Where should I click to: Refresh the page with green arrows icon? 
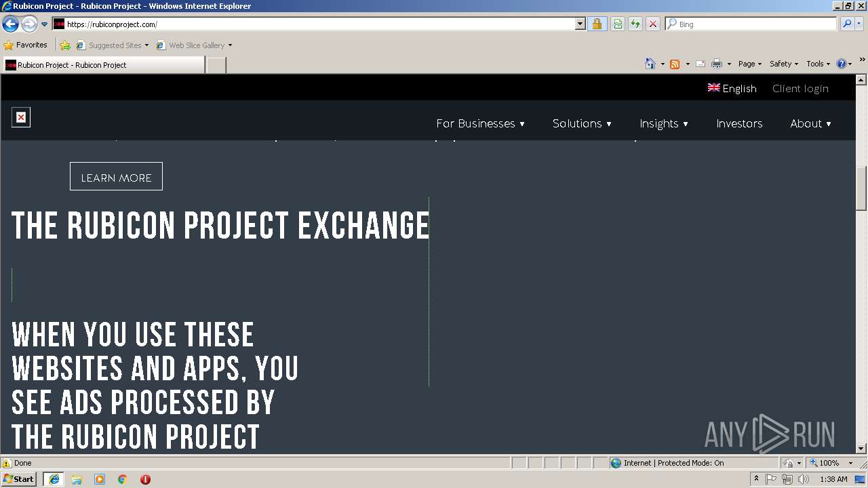[x=635, y=24]
